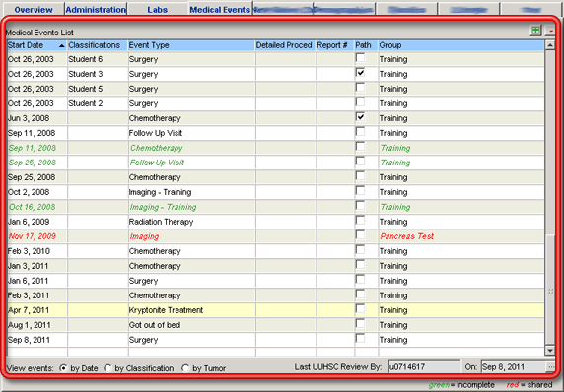
Task: Click the Feb 3, 2011 start date
Action: tap(29, 295)
